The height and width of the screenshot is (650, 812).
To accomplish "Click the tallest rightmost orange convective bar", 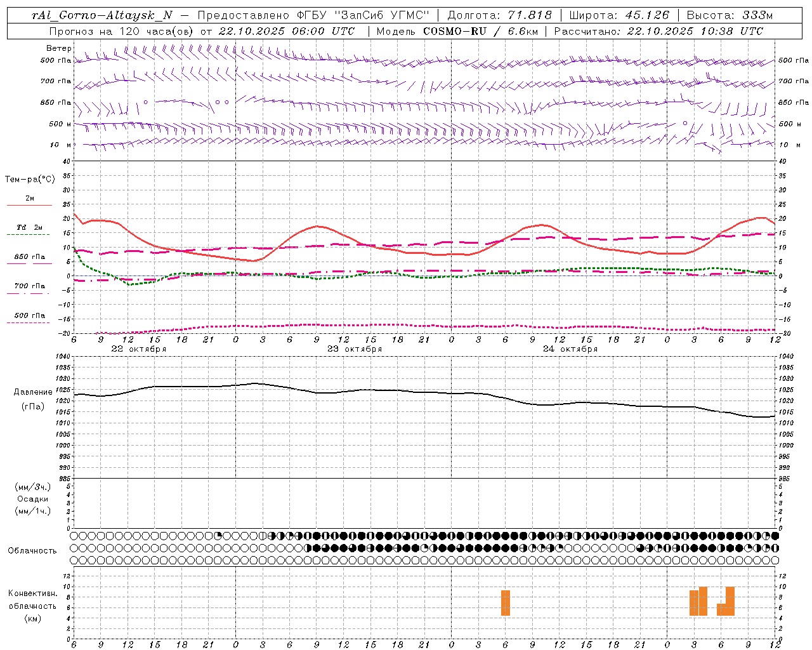I will 730,601.
